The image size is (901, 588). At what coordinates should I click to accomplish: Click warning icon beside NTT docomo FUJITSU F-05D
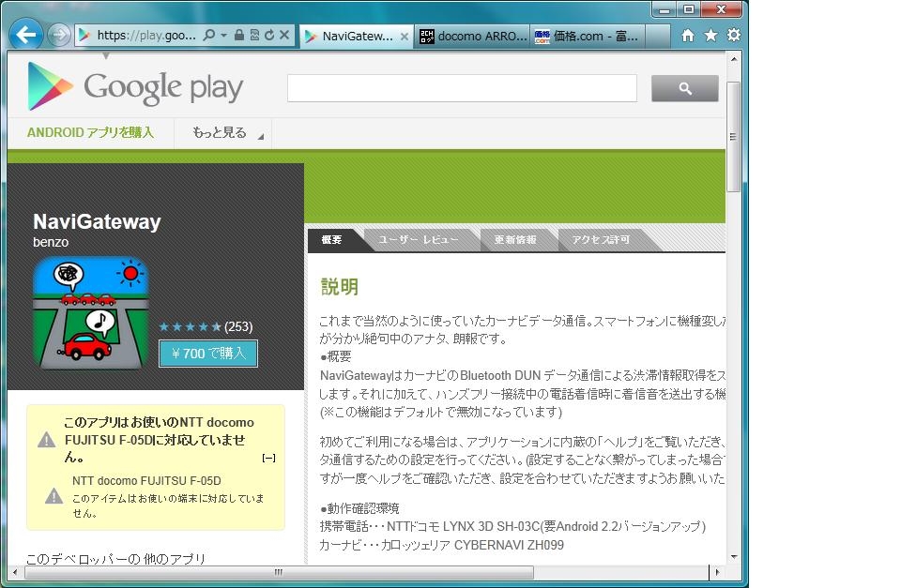tap(54, 495)
